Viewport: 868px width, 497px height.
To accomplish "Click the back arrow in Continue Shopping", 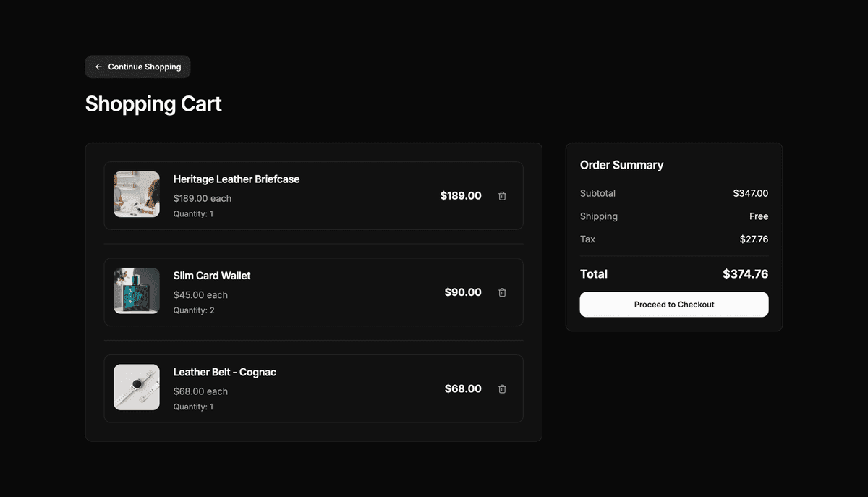I will [98, 67].
